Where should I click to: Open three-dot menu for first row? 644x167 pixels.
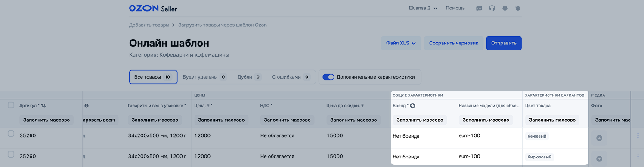(638, 135)
